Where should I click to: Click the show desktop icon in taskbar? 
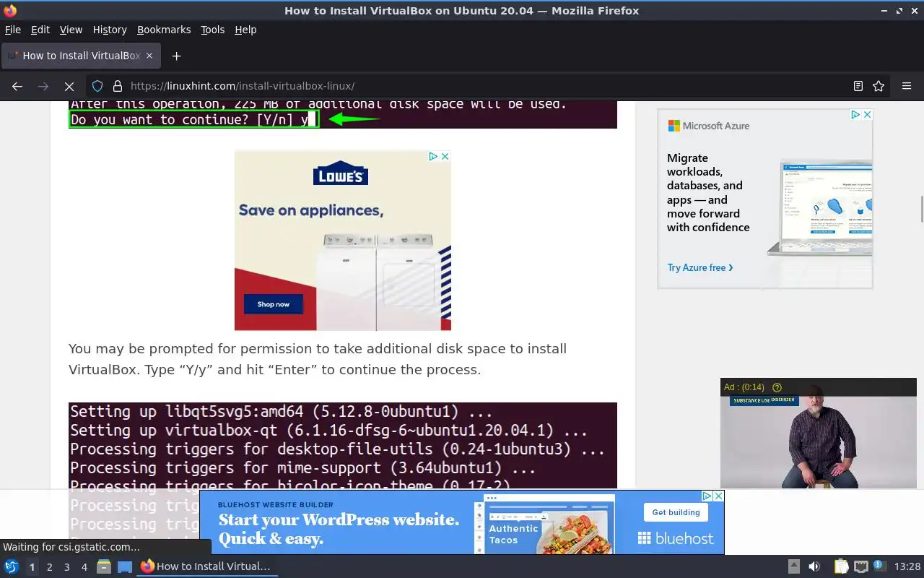125,566
